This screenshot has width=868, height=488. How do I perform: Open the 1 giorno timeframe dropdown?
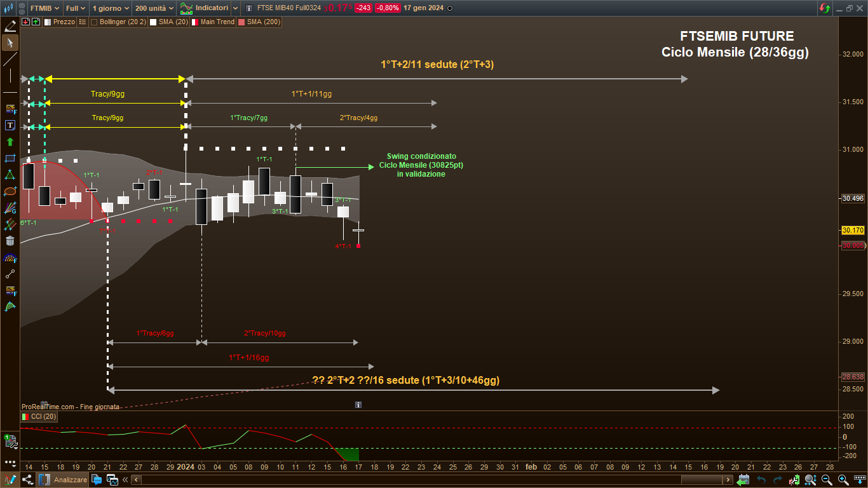[110, 8]
